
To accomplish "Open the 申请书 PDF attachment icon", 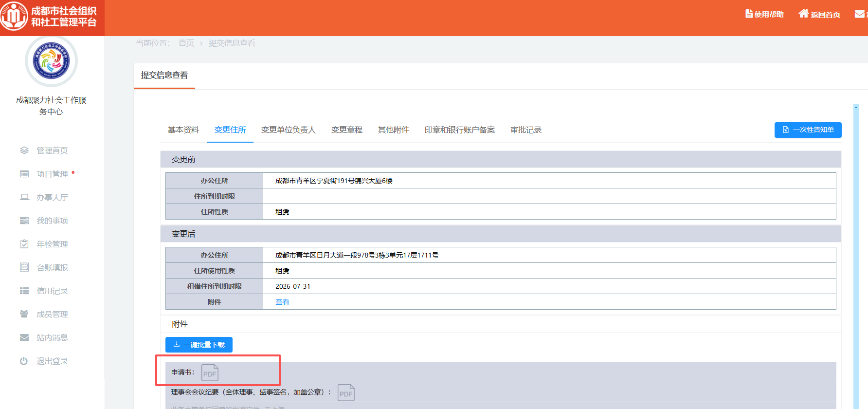I will point(210,373).
